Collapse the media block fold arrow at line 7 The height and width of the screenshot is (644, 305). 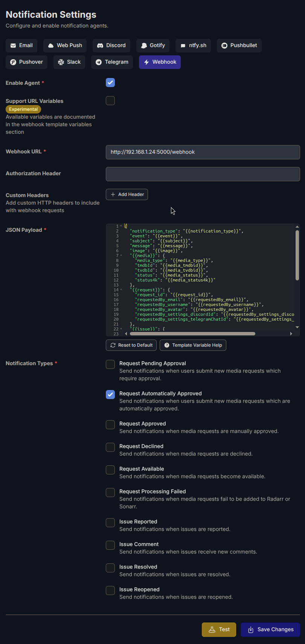click(x=121, y=255)
